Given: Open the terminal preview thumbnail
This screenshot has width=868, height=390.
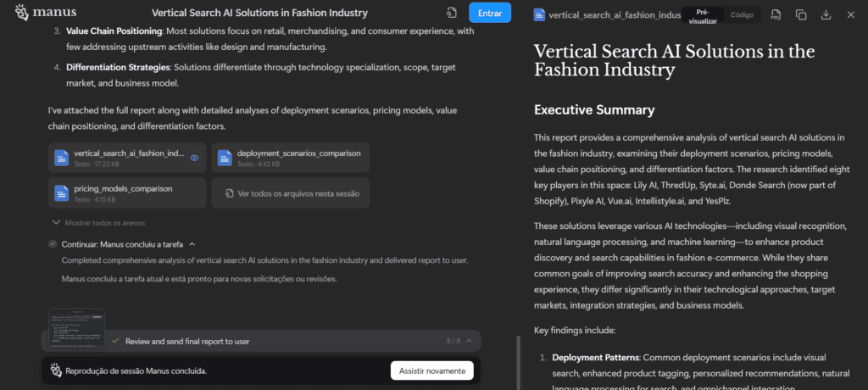Looking at the screenshot, I should (x=76, y=326).
